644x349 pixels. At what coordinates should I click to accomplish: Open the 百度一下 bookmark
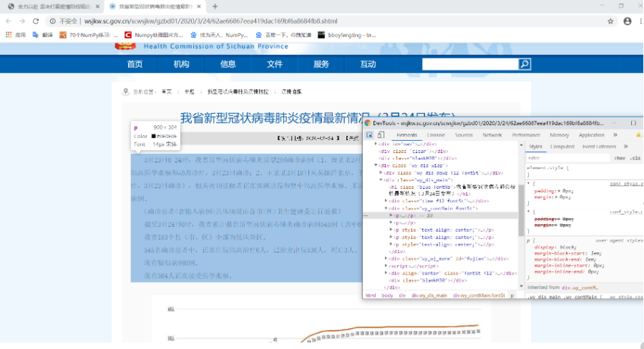283,35
